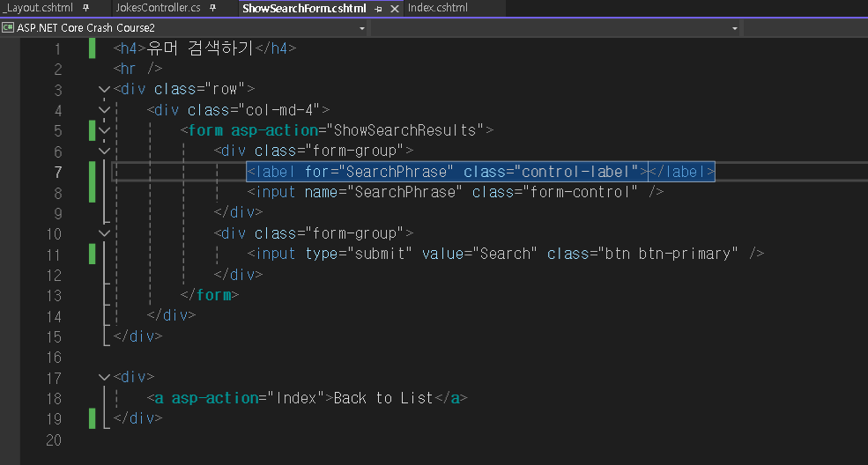Click the closing form tag on line 13
The height and width of the screenshot is (465, 868).
click(210, 295)
